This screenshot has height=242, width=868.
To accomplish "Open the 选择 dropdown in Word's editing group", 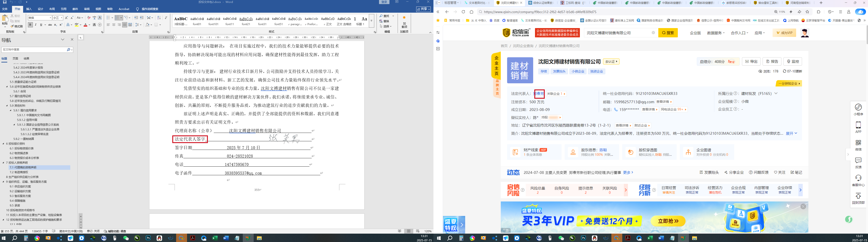I will pyautogui.click(x=386, y=26).
